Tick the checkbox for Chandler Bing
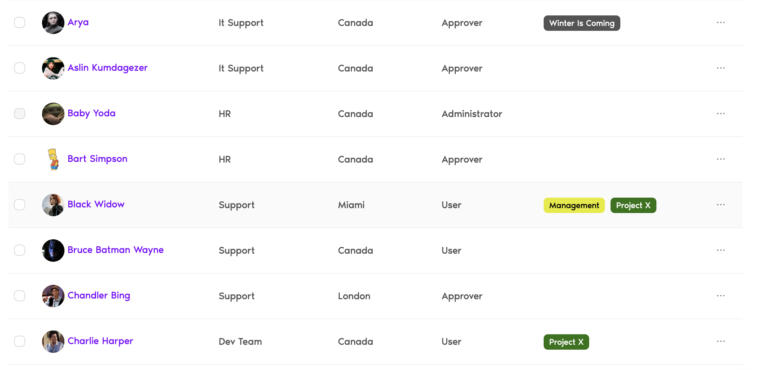The height and width of the screenshot is (370, 758). pyautogui.click(x=19, y=296)
